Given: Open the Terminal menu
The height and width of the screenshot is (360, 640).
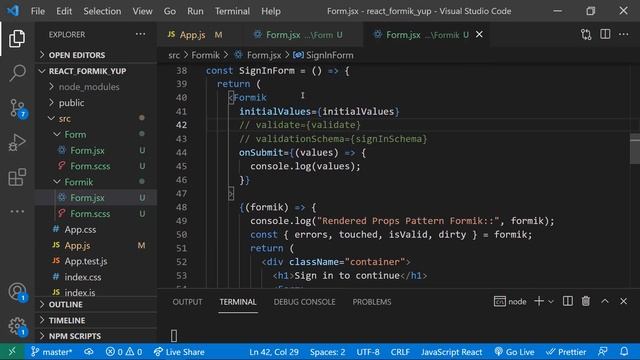Looking at the screenshot, I should (232, 11).
